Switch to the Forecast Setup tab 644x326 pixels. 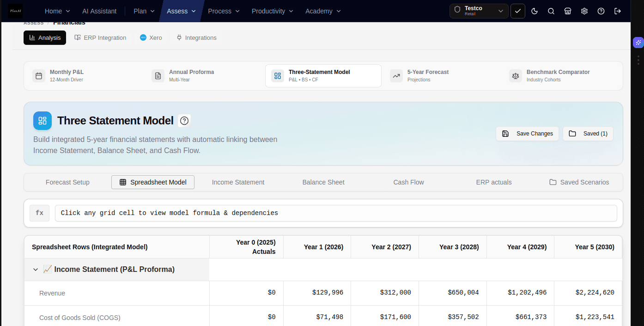click(x=67, y=182)
